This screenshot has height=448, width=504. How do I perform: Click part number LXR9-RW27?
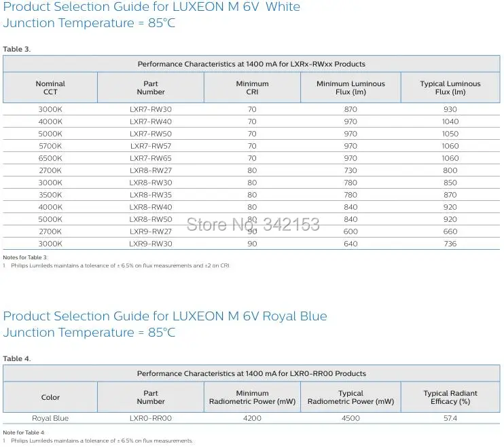click(150, 231)
